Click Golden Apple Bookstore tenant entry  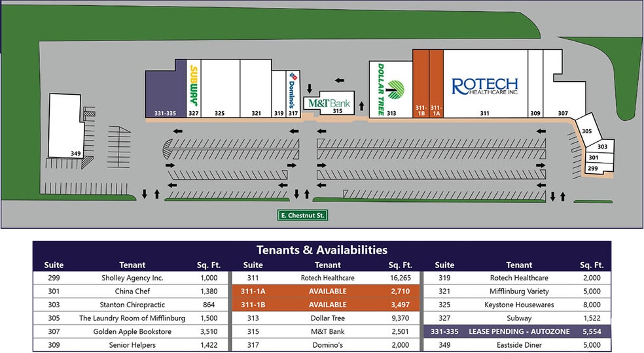(x=132, y=331)
